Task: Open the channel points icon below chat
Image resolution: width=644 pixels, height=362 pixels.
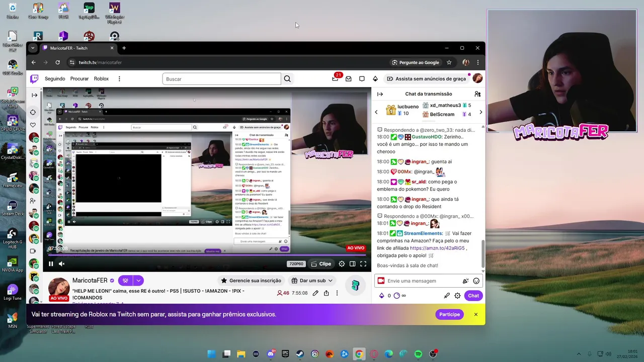Action: [x=396, y=296]
